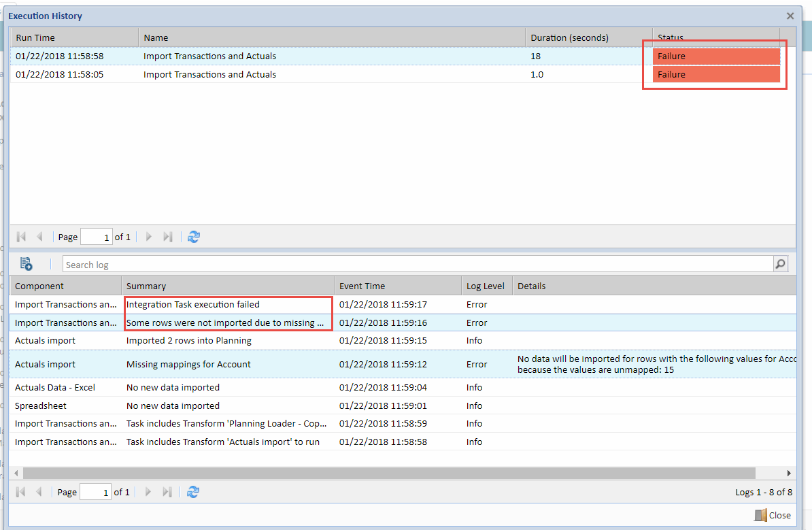Viewport: 812px width, 530px height.
Task: Refresh the logs list at bottom
Action: coord(193,492)
